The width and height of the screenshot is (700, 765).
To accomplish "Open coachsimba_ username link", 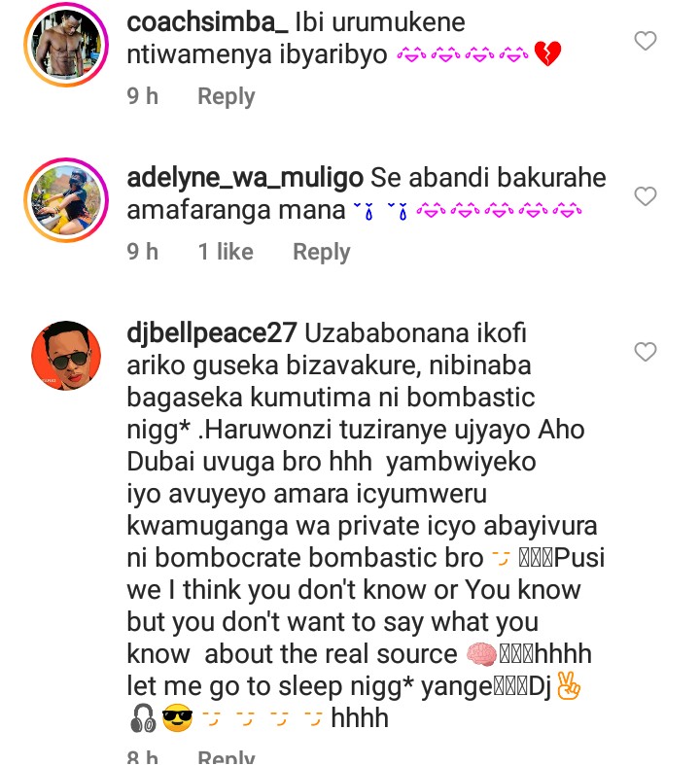I will [x=207, y=22].
